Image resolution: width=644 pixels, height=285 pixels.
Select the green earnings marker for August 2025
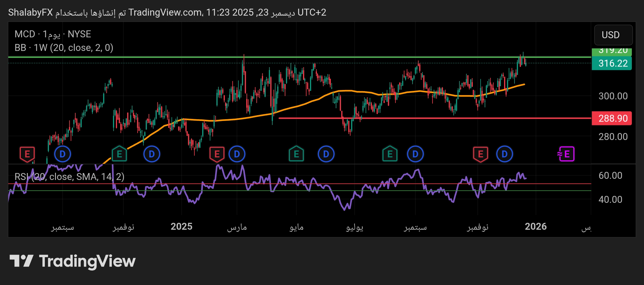(x=390, y=154)
